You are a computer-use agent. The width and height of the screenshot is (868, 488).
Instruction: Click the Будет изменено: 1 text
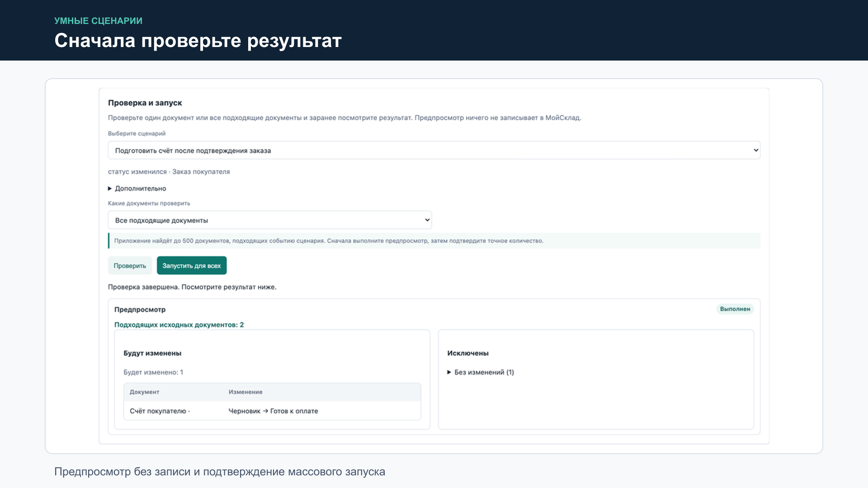coord(153,372)
